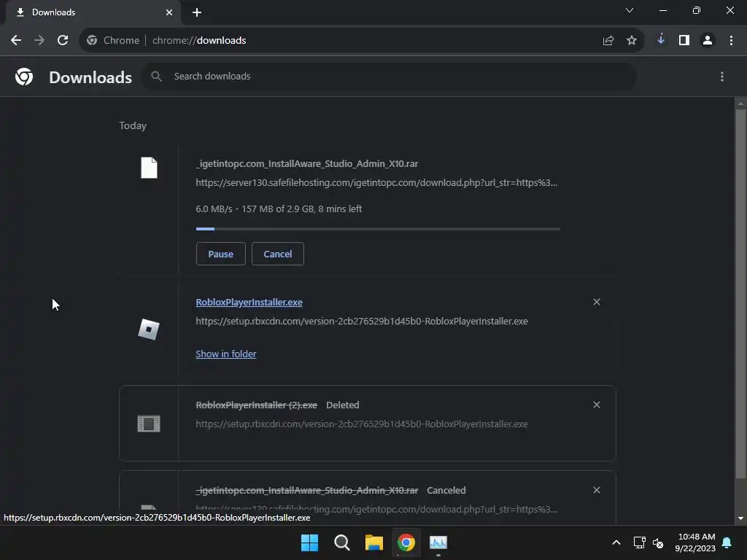
Task: Click the Roblox installer file icon
Action: point(149,329)
